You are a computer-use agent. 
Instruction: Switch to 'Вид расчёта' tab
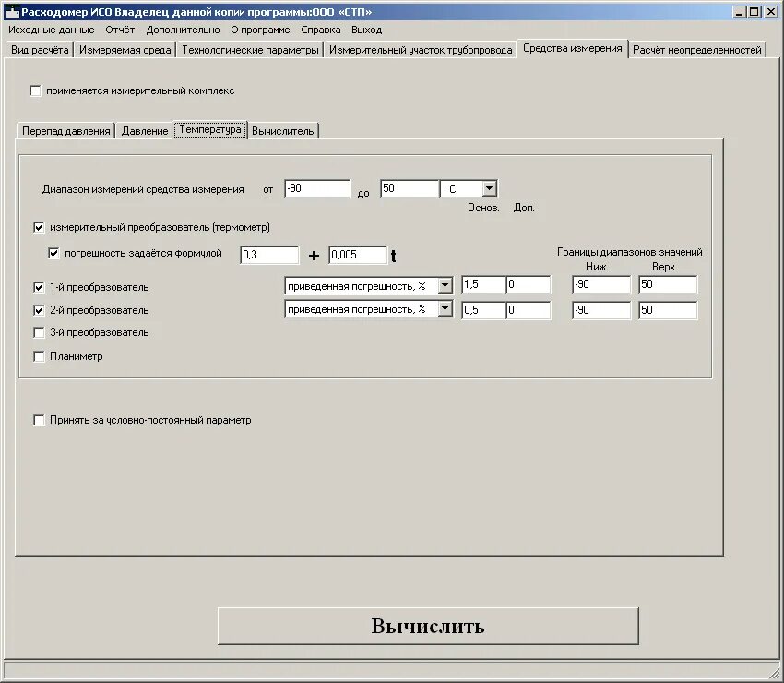click(40, 50)
